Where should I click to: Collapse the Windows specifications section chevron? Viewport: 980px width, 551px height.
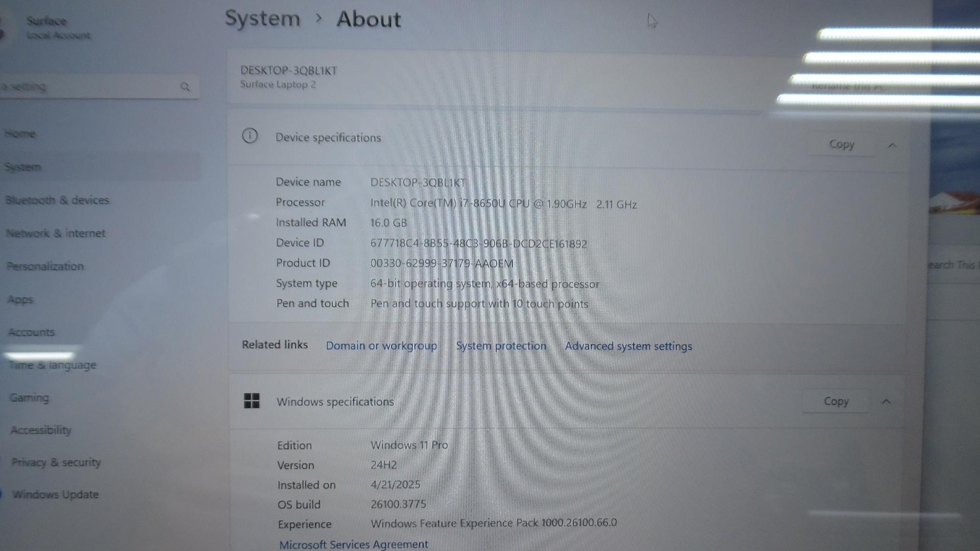click(886, 402)
